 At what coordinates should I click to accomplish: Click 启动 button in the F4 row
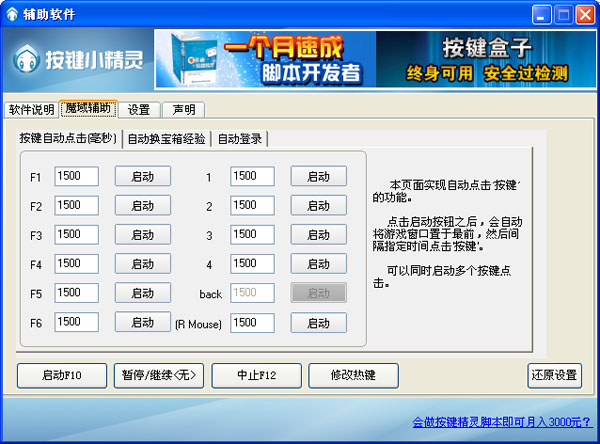(143, 263)
